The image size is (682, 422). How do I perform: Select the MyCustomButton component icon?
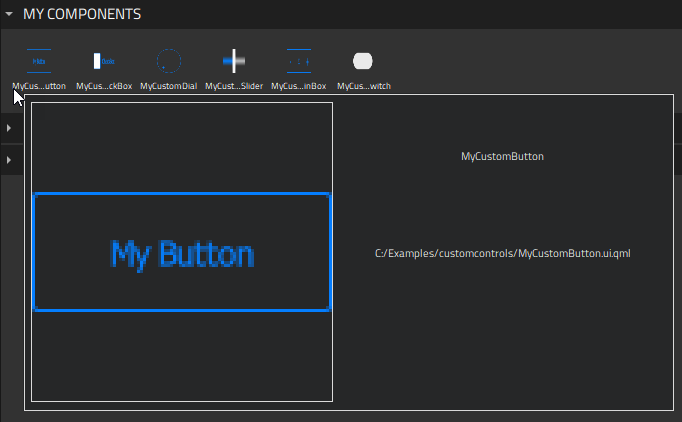point(39,61)
